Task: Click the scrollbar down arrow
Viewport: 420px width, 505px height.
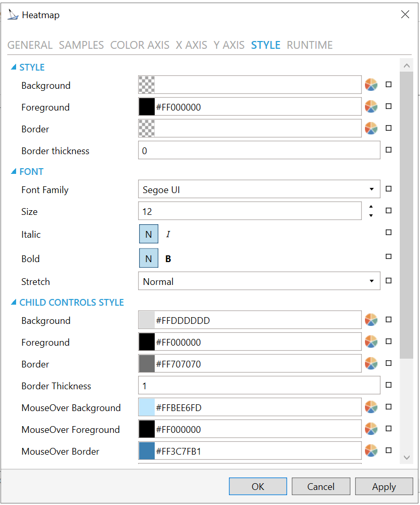Action: [407, 457]
